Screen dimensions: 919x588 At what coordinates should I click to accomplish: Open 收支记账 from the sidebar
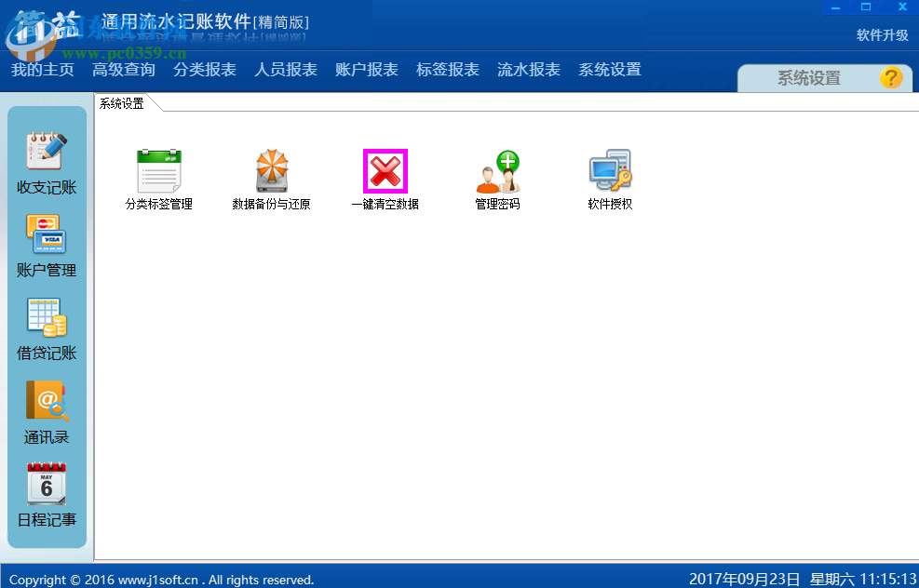click(47, 164)
